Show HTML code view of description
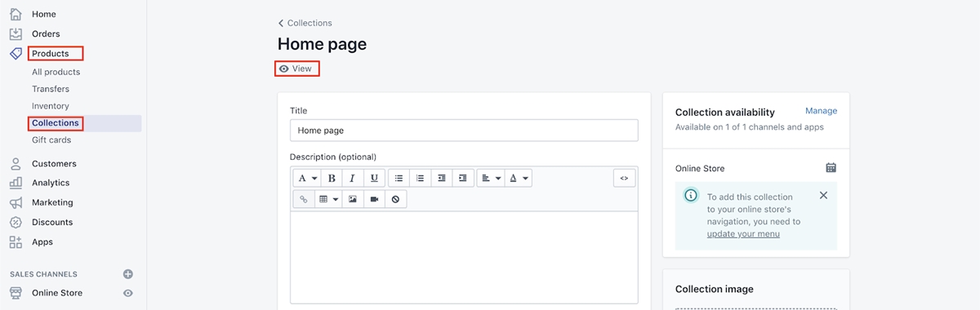980x310 pixels. pos(624,178)
